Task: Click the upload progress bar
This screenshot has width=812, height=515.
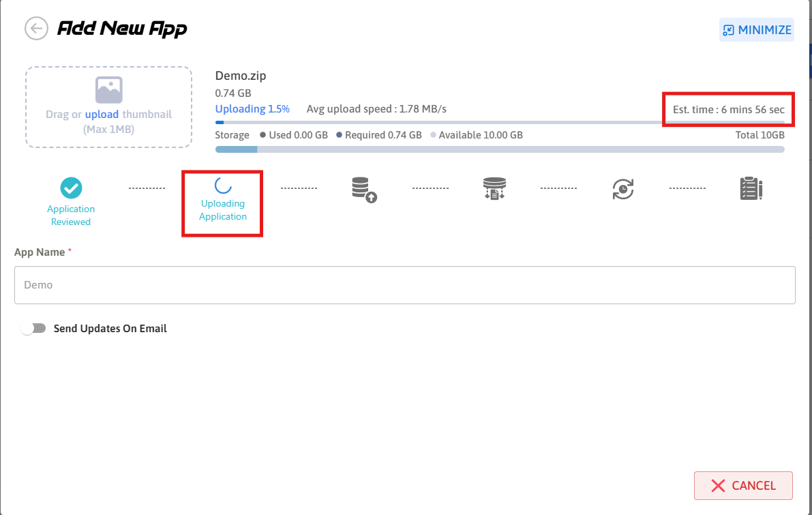Action: click(500, 123)
